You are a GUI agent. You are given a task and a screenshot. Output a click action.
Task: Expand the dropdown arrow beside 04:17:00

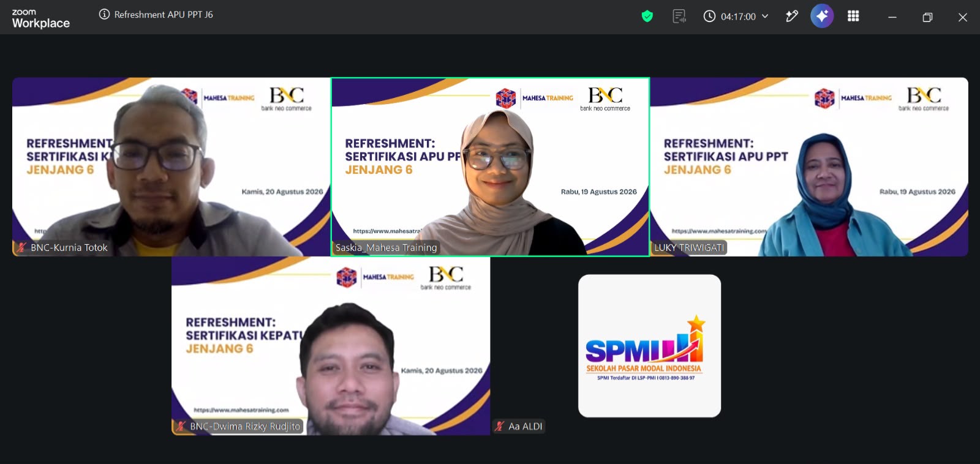765,17
